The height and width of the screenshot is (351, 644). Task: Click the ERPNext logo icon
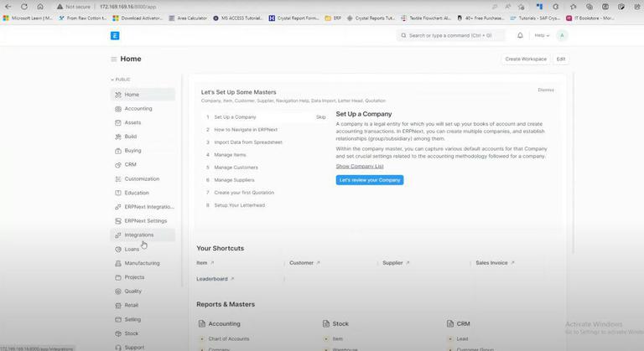(115, 36)
